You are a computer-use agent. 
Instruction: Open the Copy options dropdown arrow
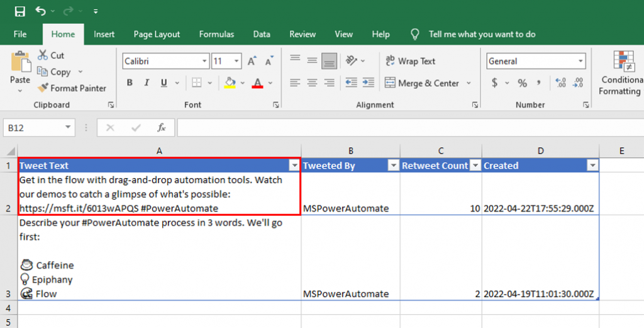80,72
